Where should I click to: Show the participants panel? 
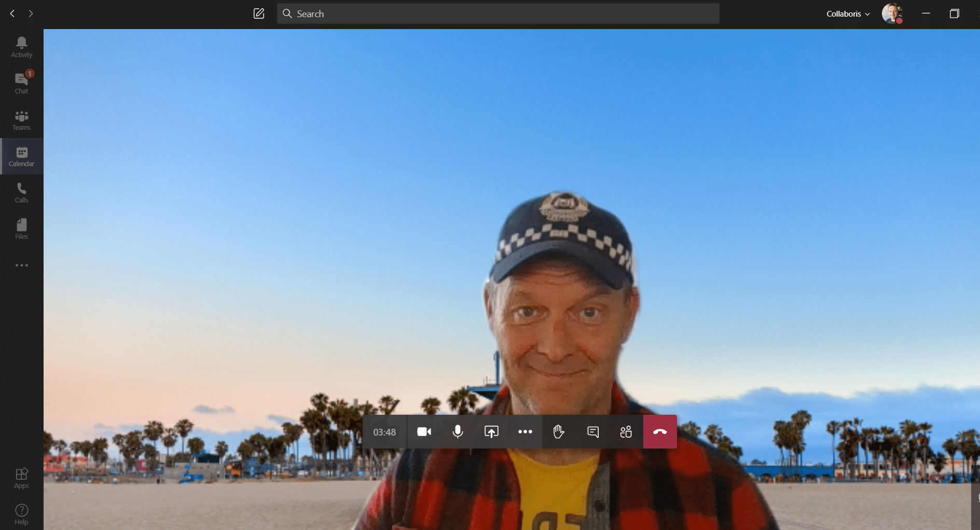pyautogui.click(x=626, y=432)
